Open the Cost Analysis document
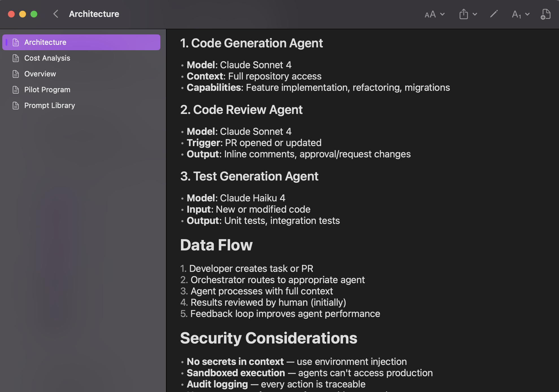The image size is (559, 392). coord(47,58)
